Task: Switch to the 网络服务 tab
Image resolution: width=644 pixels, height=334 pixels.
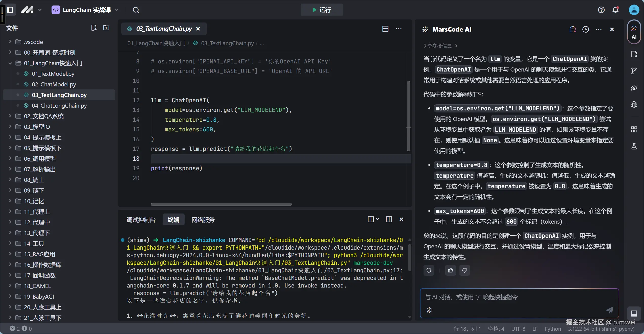Action: click(x=203, y=220)
